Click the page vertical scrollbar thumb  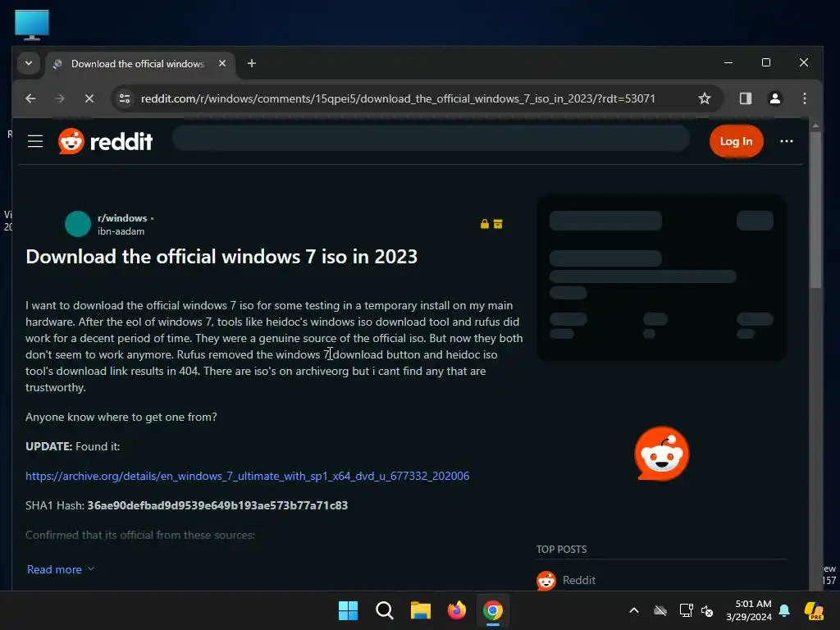click(815, 210)
